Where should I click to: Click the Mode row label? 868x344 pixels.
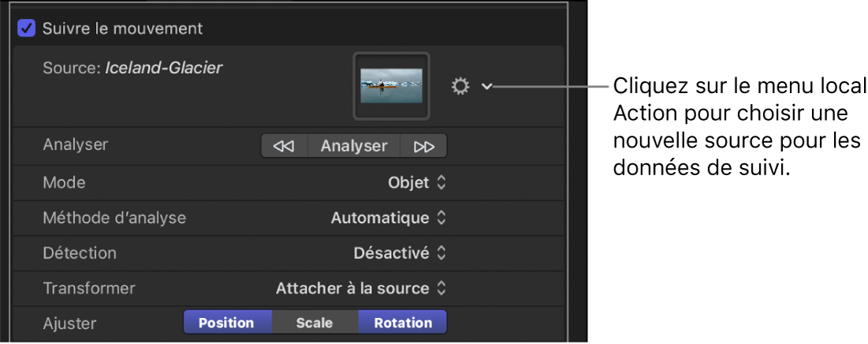(64, 182)
